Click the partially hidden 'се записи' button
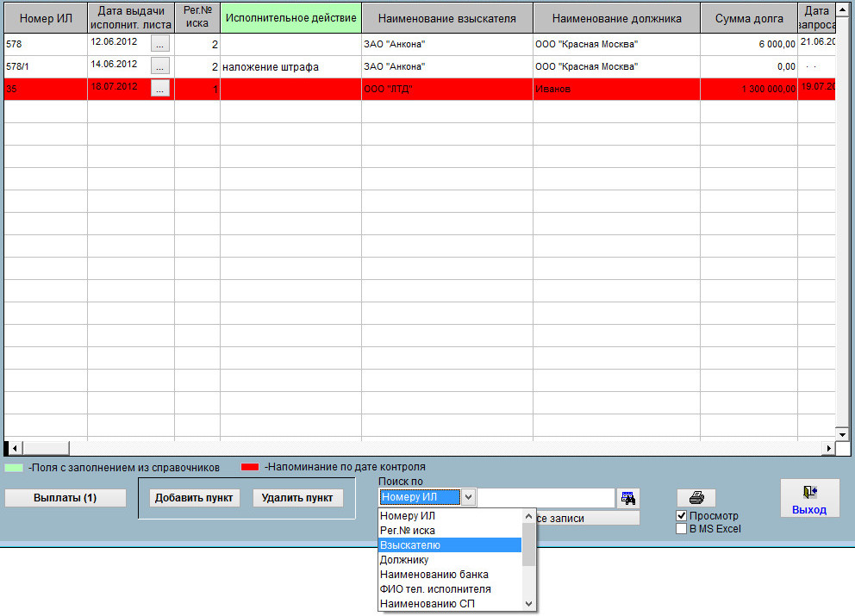 coord(588,519)
